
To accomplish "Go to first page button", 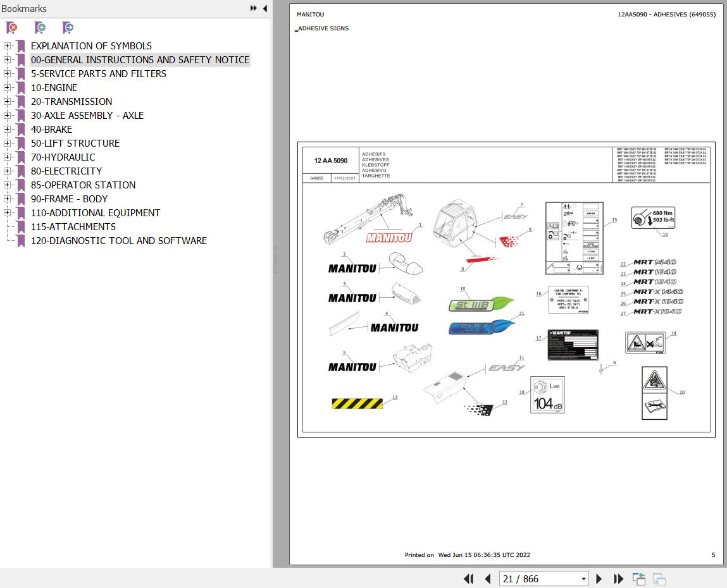I will tap(469, 579).
